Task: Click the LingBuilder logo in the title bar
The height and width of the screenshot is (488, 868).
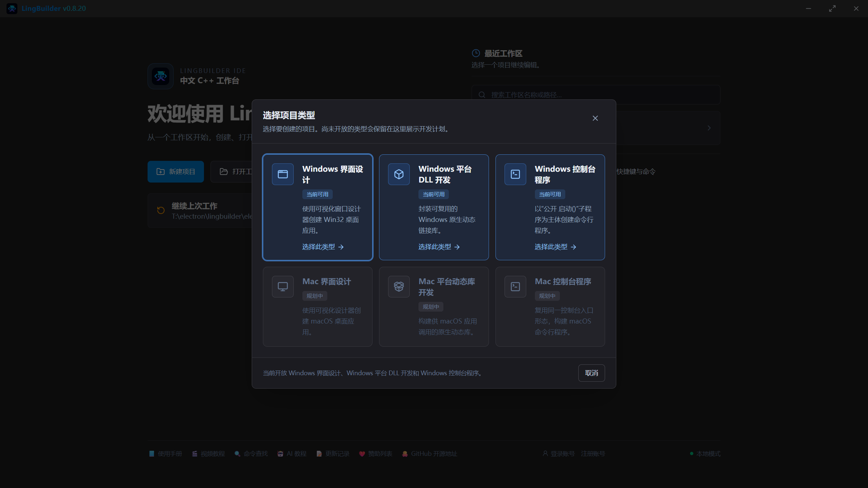Action: (12, 8)
